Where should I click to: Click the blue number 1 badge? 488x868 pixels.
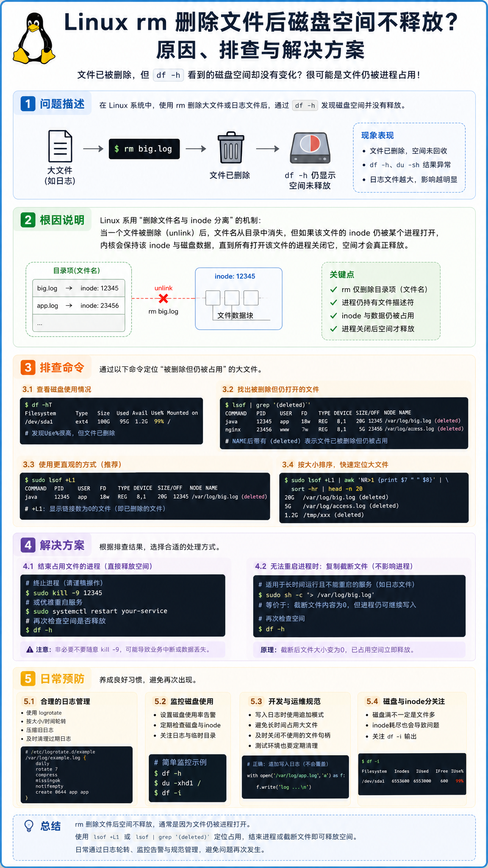pyautogui.click(x=28, y=104)
